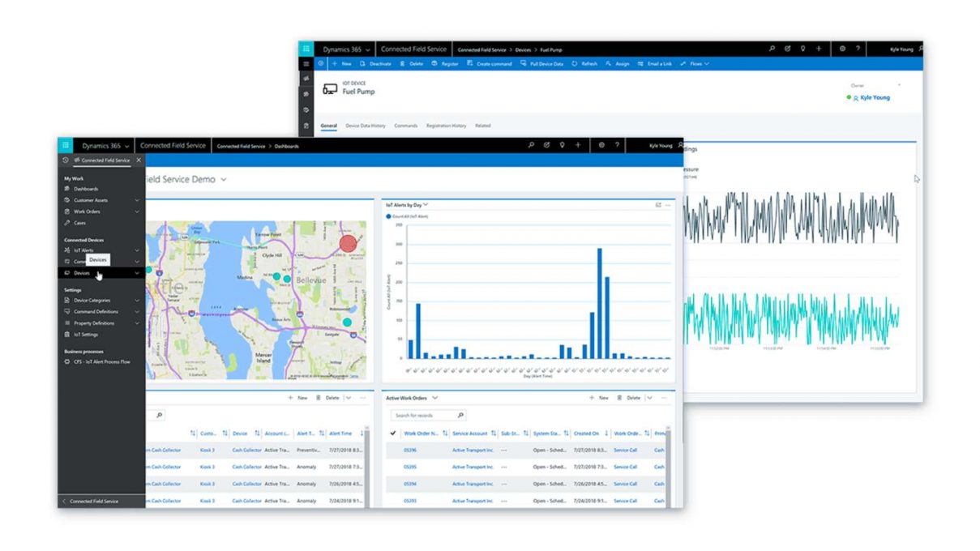Open help question mark in Dashboards header

pyautogui.click(x=617, y=146)
